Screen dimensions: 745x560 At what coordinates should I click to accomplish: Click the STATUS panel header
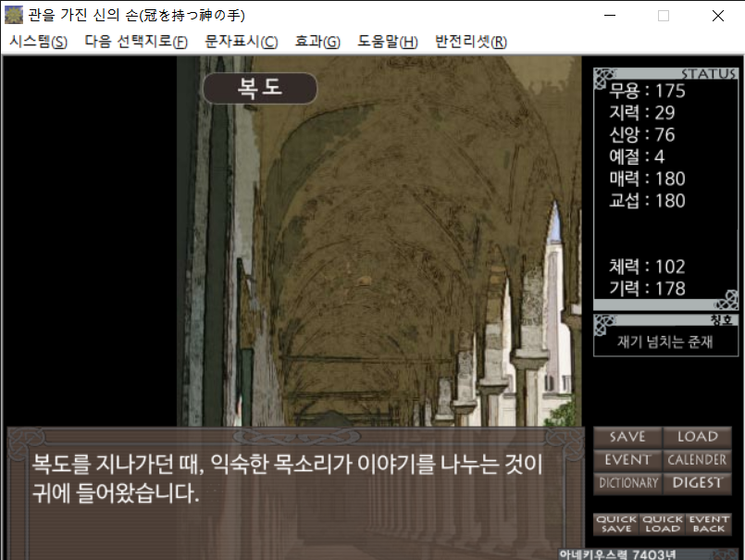click(x=665, y=74)
